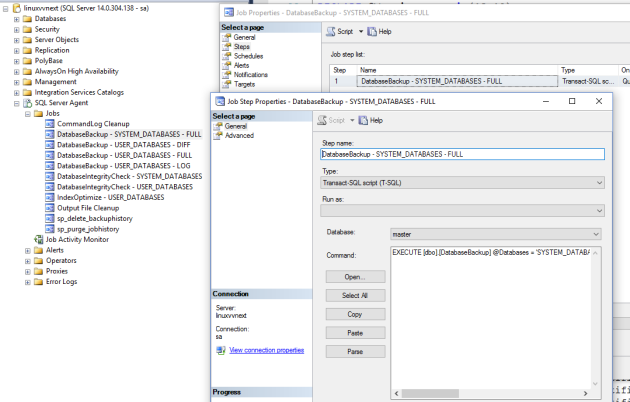Select DatabaseIntegrityCheck - USER_DATABASES job
The height and width of the screenshot is (402, 630).
click(x=125, y=187)
